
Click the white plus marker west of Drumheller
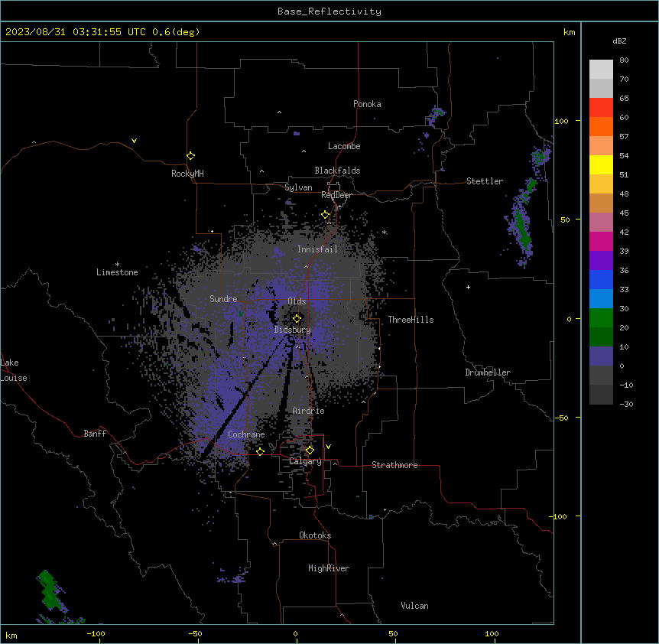click(x=468, y=287)
